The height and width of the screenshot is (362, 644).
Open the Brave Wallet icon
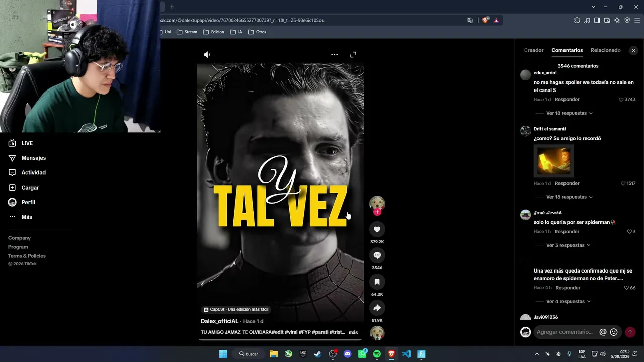pos(607,20)
